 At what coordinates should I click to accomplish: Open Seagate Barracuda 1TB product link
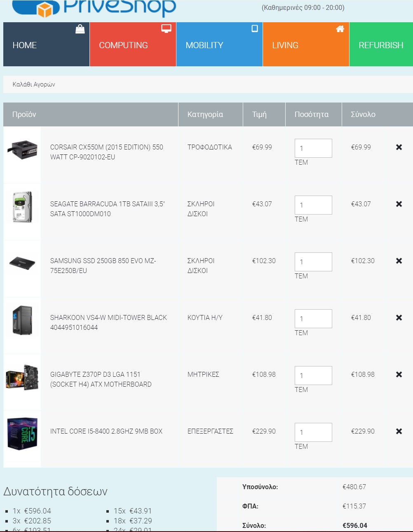(108, 209)
